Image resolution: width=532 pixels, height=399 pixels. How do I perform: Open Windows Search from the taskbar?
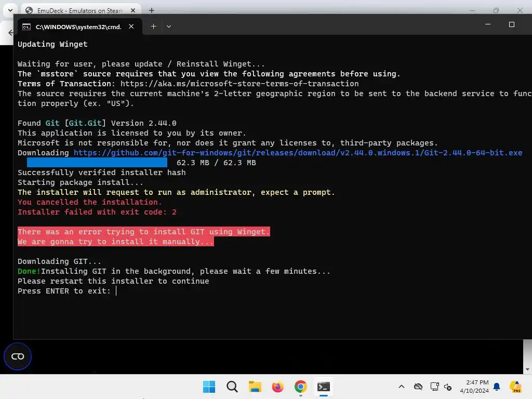[x=232, y=387]
